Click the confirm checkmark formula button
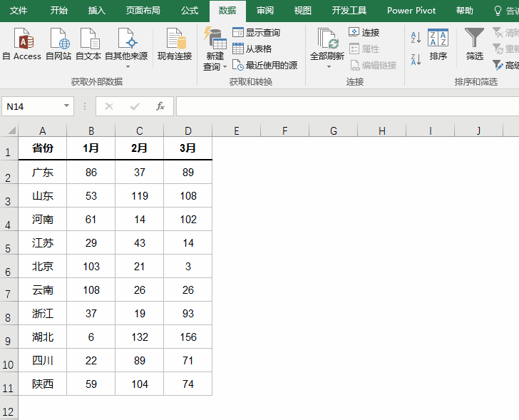The height and width of the screenshot is (420, 519). 135,106
